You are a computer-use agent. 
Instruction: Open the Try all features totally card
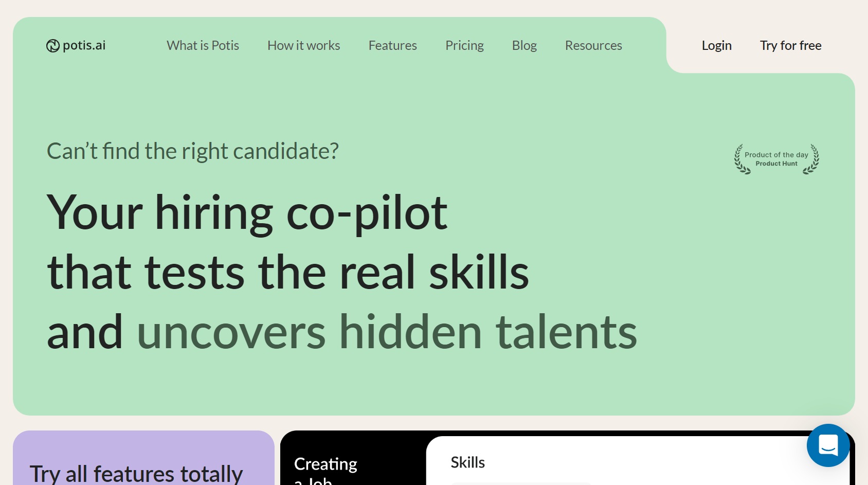click(143, 458)
